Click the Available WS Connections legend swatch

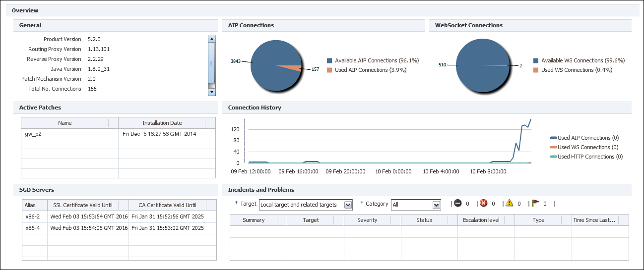(536, 60)
